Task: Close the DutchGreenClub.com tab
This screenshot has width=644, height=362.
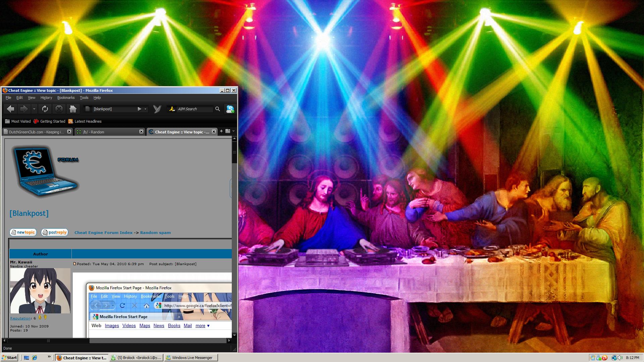Action: pos(69,132)
